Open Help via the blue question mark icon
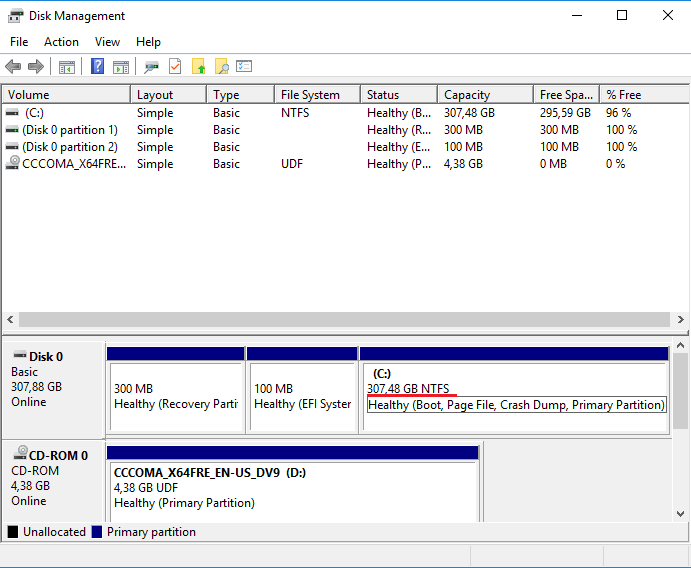Viewport: 691px width, 568px height. [98, 67]
